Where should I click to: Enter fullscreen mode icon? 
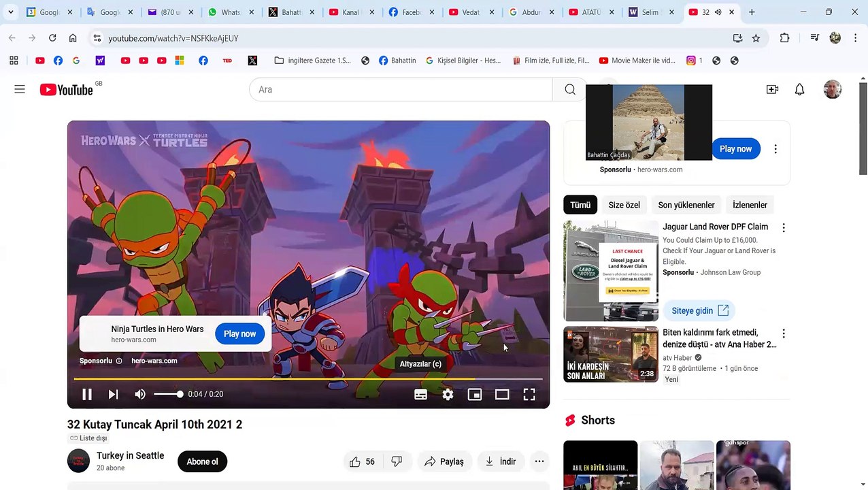(x=529, y=394)
